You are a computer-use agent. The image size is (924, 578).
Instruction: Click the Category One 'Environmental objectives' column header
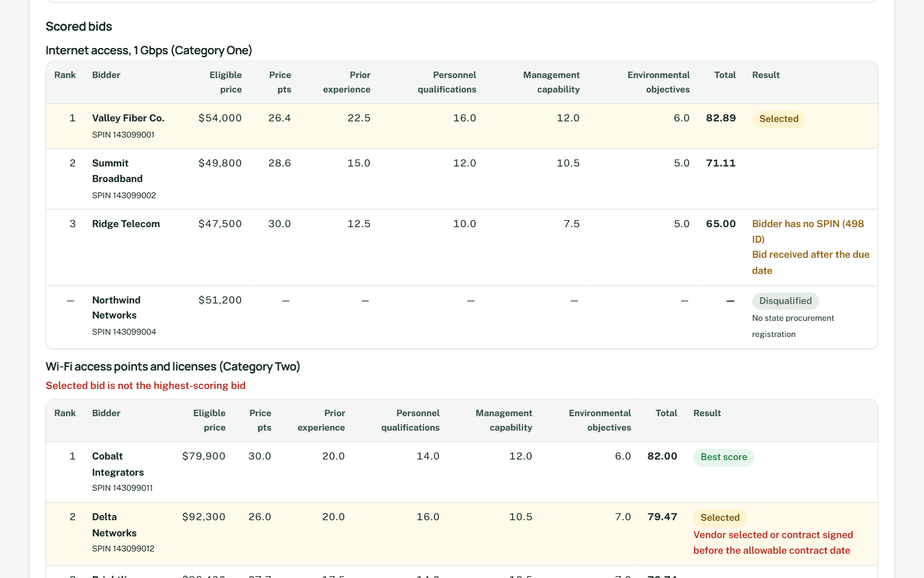[x=658, y=82]
